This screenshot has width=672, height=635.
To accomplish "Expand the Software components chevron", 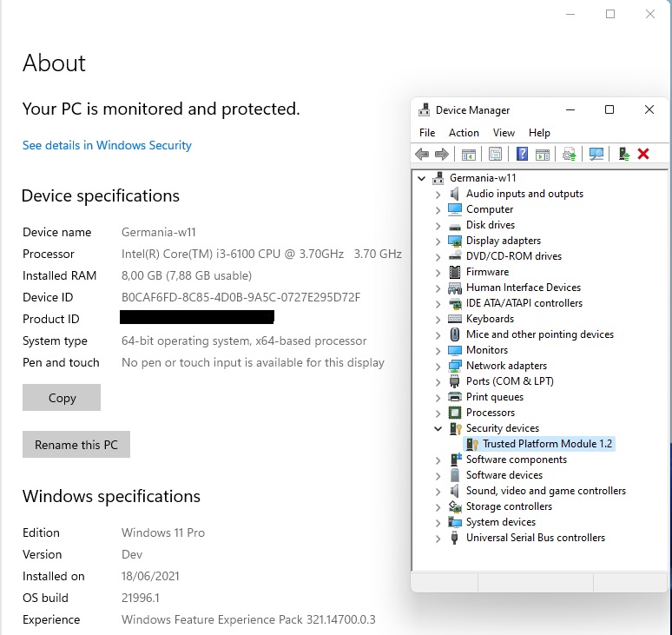I will (438, 460).
